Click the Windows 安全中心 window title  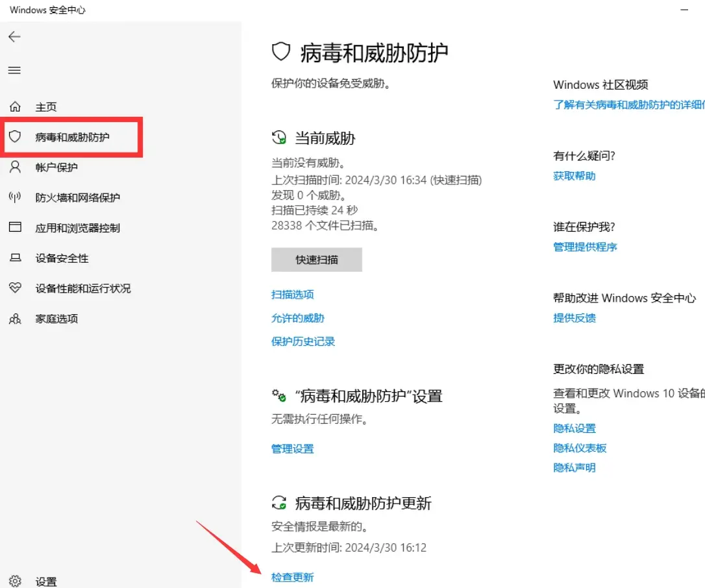coord(47,10)
